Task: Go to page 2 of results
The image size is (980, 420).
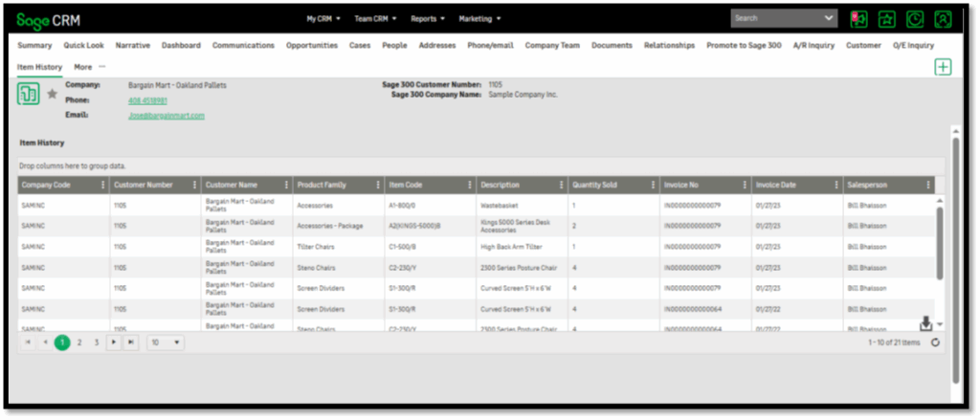Action: click(x=79, y=343)
